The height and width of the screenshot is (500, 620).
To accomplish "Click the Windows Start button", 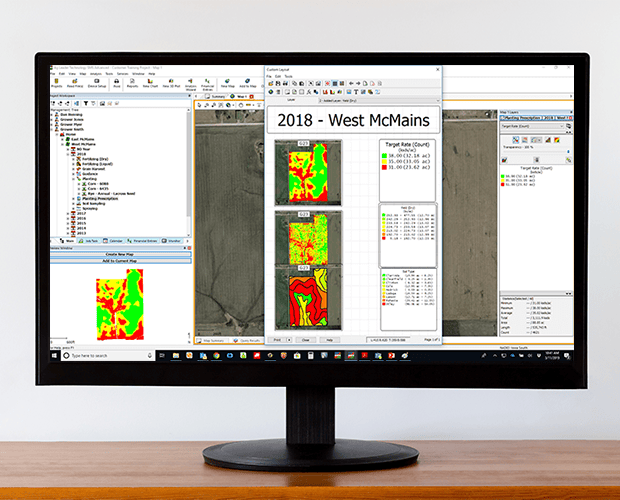I will (x=54, y=355).
